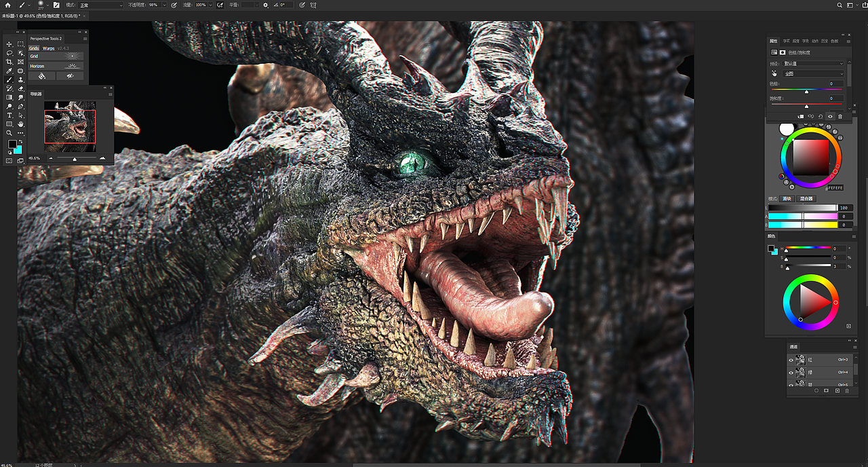Viewport: 868px width, 467px height.
Task: Open the opacity 98% dropdown arrow
Action: coord(164,5)
